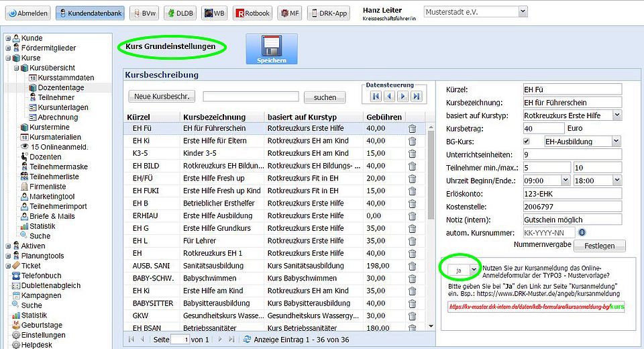Go to next record in Datensteuerung
This screenshot has width=644, height=349.
[x=402, y=97]
